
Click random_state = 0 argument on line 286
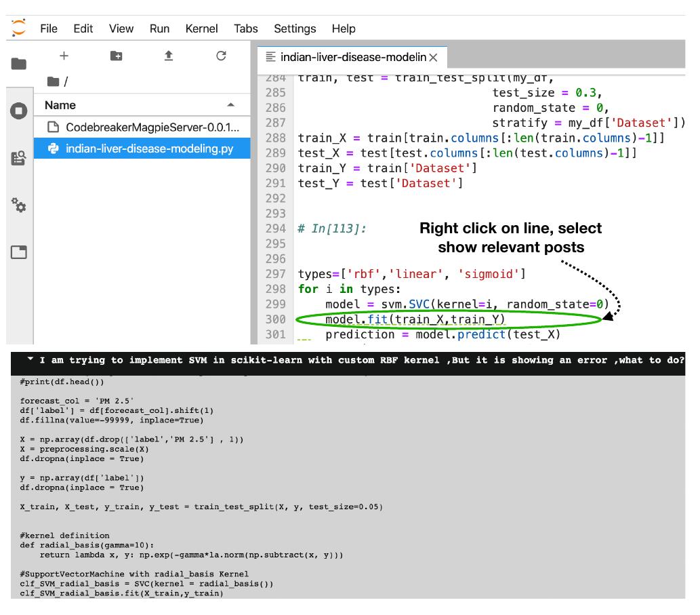pyautogui.click(x=550, y=108)
